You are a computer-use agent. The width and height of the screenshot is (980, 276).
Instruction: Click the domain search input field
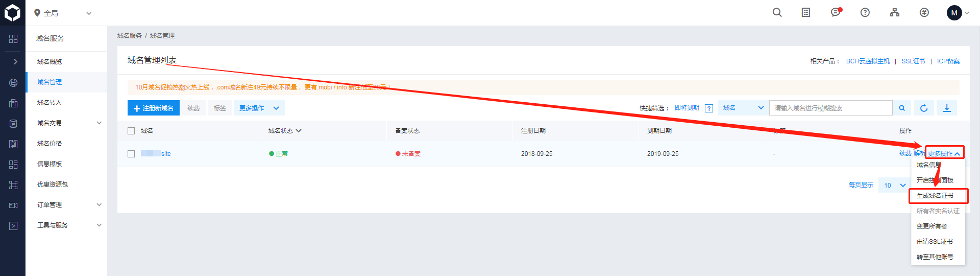coord(830,108)
